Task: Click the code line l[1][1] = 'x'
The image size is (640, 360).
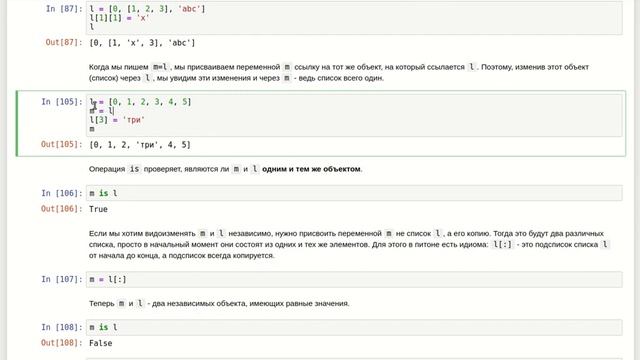Action: click(x=119, y=18)
